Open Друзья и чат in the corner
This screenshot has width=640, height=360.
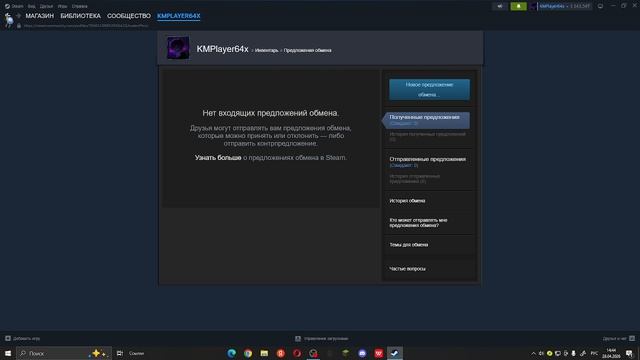point(614,338)
